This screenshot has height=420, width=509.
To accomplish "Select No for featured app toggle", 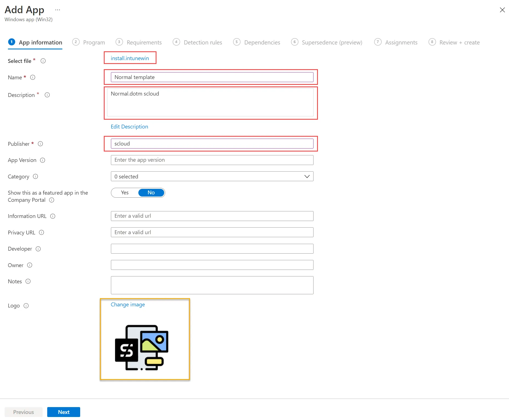I will pyautogui.click(x=151, y=193).
